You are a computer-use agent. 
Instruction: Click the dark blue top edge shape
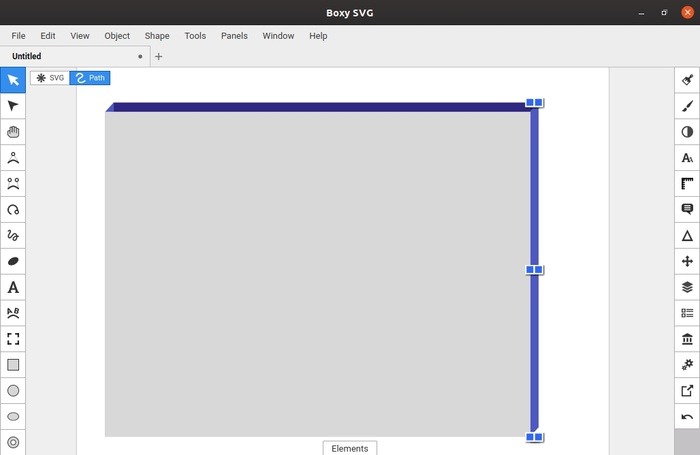click(317, 107)
